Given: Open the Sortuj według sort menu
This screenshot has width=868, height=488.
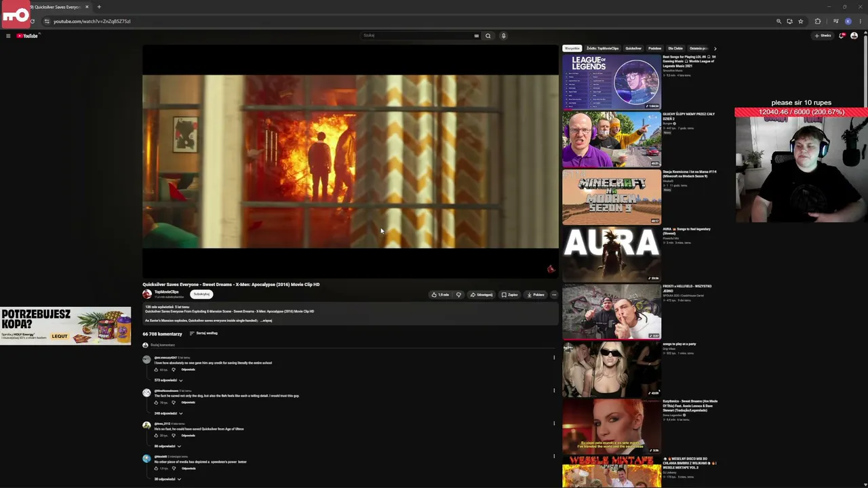Looking at the screenshot, I should click(203, 333).
